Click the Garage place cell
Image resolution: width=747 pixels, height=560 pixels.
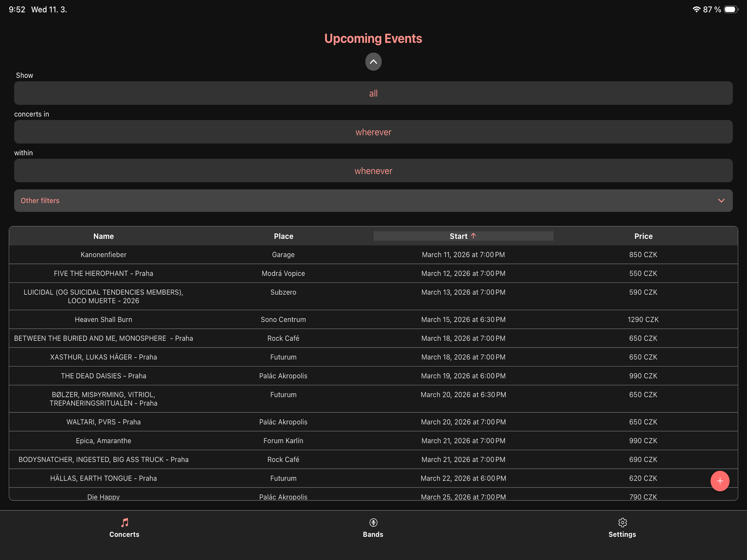pos(283,255)
